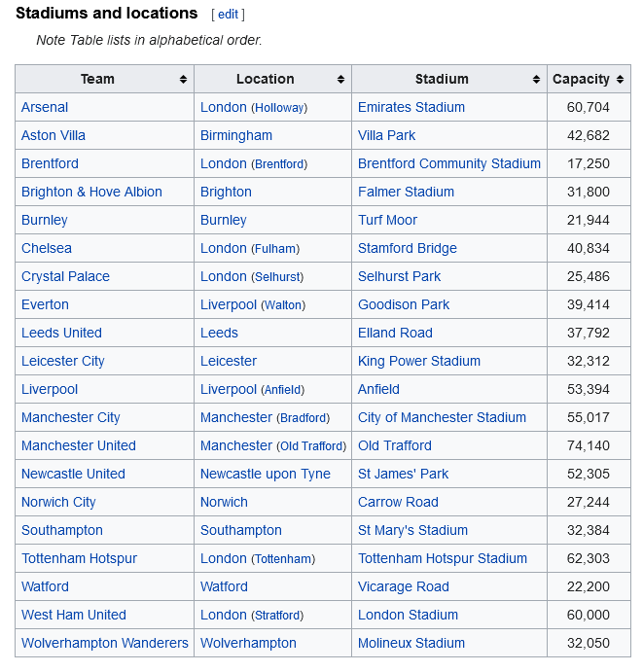The width and height of the screenshot is (643, 672).
Task: Sort table by Capacity column arrows
Action: (620, 80)
